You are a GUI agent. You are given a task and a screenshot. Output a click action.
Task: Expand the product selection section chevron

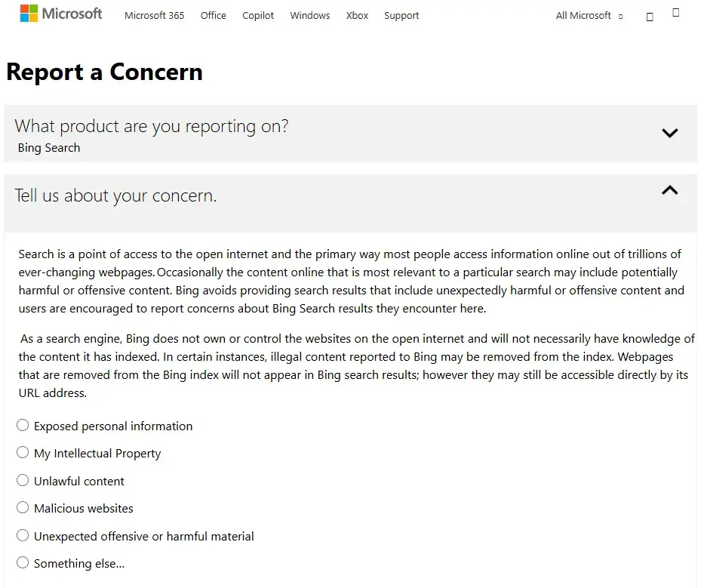click(x=669, y=133)
